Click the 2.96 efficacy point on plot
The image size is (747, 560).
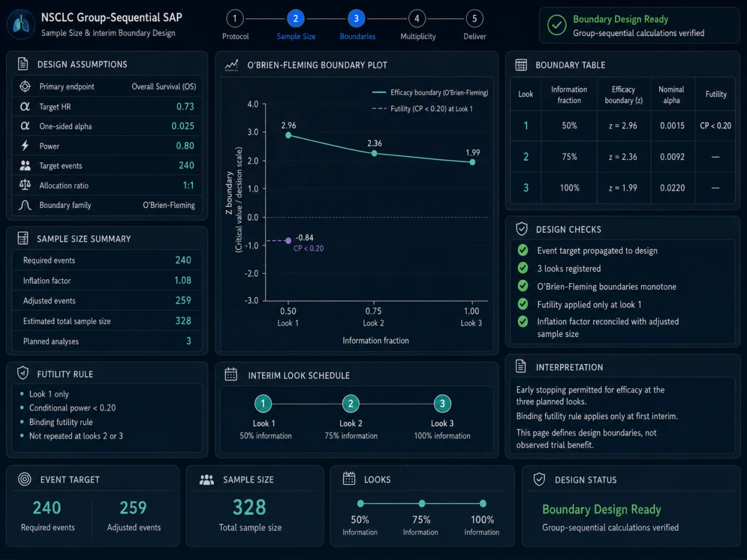(288, 135)
